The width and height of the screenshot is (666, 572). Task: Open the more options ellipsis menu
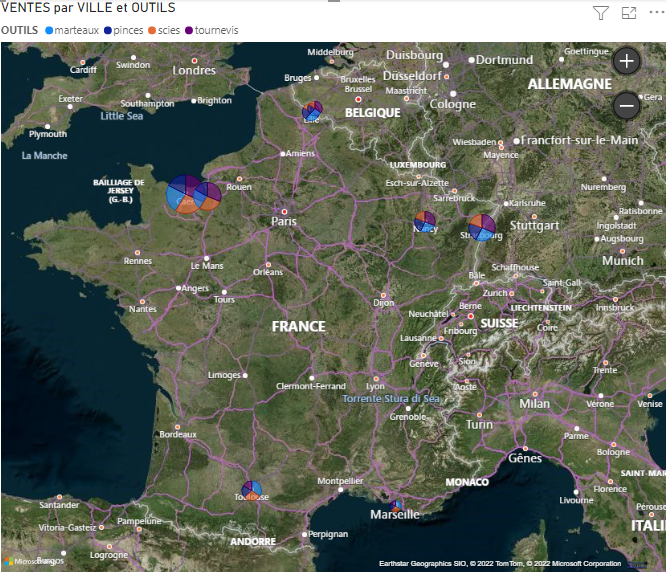click(656, 13)
